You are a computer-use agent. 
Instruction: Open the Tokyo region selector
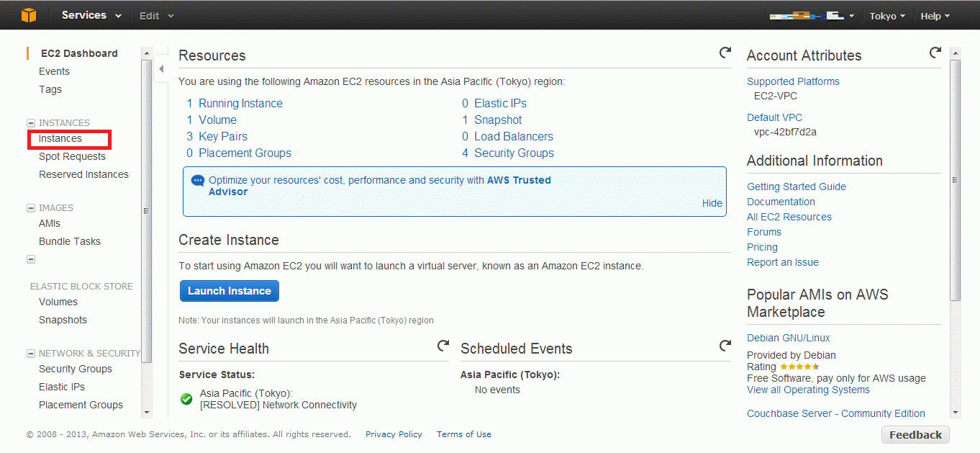point(887,16)
